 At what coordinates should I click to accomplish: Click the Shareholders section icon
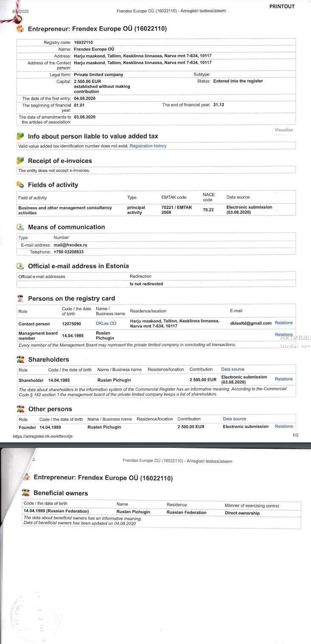20,359
